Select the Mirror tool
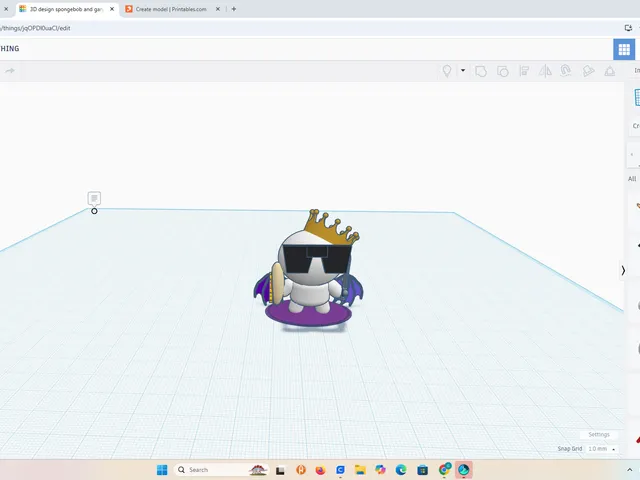This screenshot has width=640, height=480. (x=545, y=71)
